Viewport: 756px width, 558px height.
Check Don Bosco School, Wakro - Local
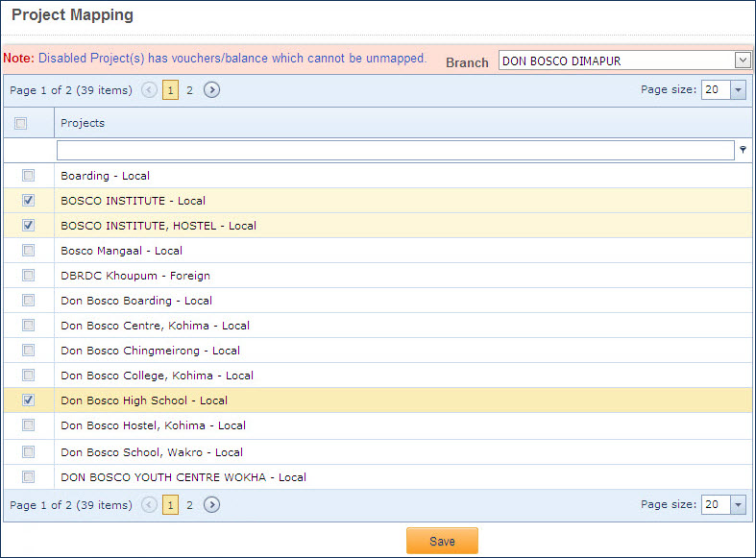click(29, 452)
